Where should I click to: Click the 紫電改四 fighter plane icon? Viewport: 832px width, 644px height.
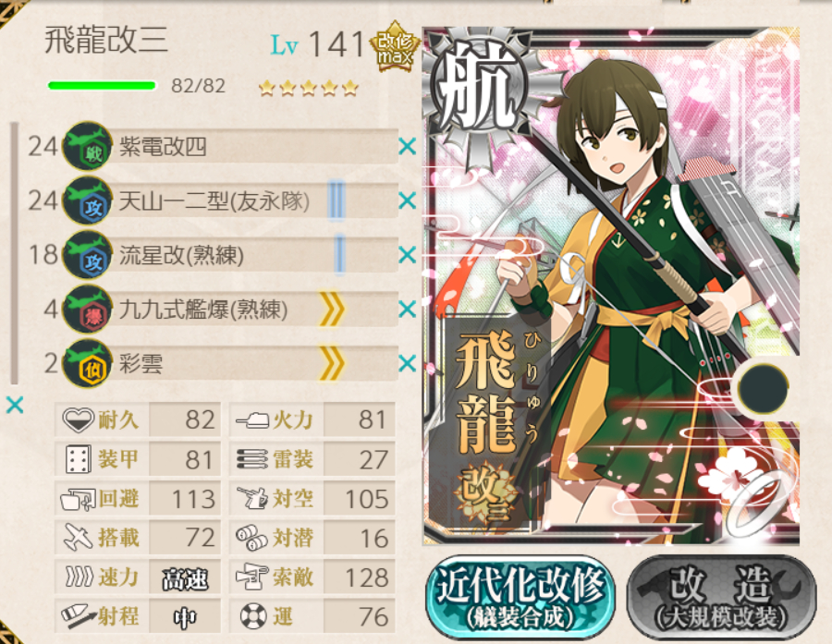click(x=88, y=146)
